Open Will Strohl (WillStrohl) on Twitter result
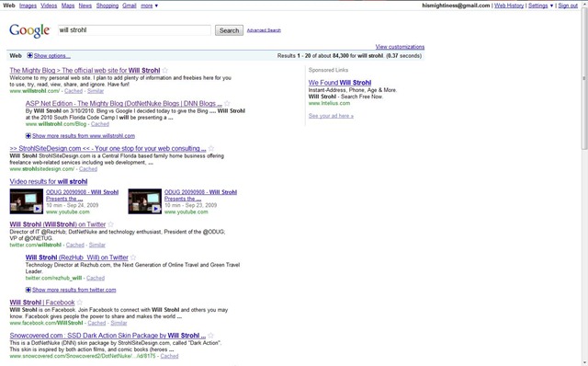This screenshot has width=588, height=366. (x=58, y=224)
